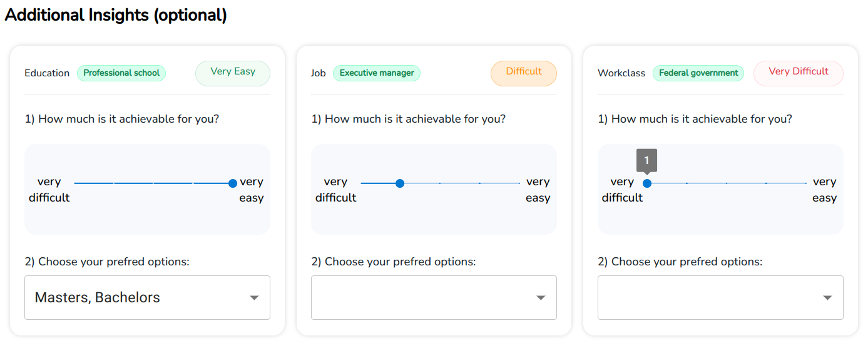This screenshot has height=348, width=868.
Task: Expand the Education preferred options arrow
Action: coord(254,298)
